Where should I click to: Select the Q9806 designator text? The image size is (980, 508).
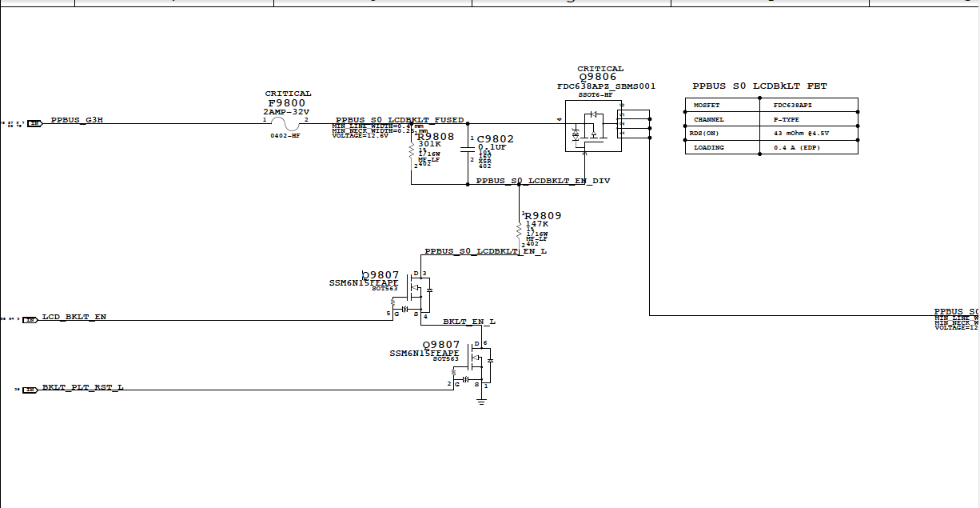(598, 77)
